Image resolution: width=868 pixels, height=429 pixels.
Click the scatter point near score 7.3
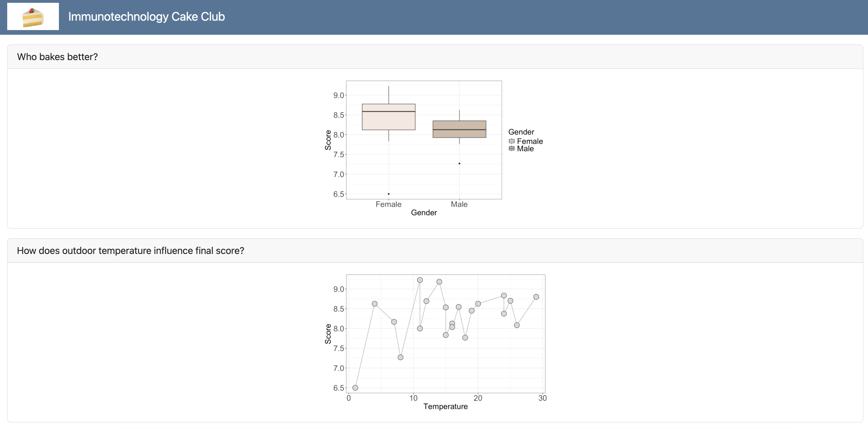(x=400, y=357)
